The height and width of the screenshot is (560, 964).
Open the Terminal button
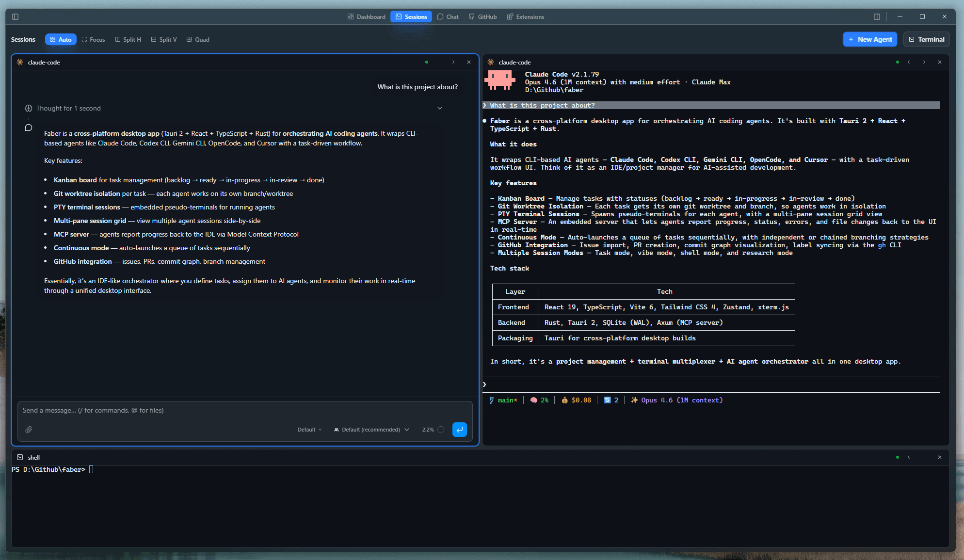[927, 39]
